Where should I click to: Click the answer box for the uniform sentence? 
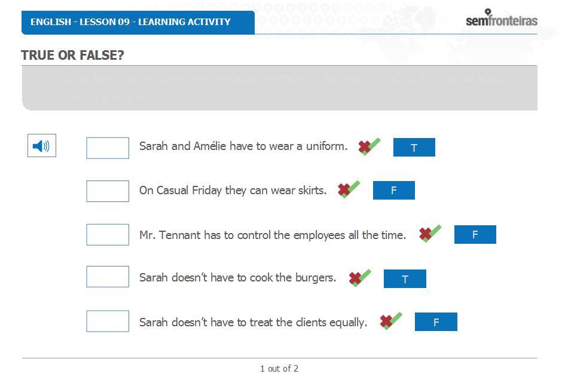[x=108, y=148]
